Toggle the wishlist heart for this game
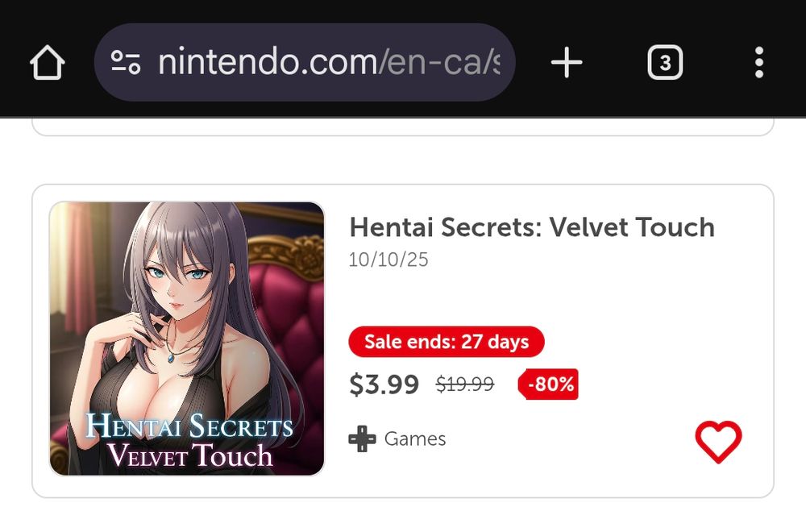Screen dimensions: 806x532 pyautogui.click(x=718, y=441)
